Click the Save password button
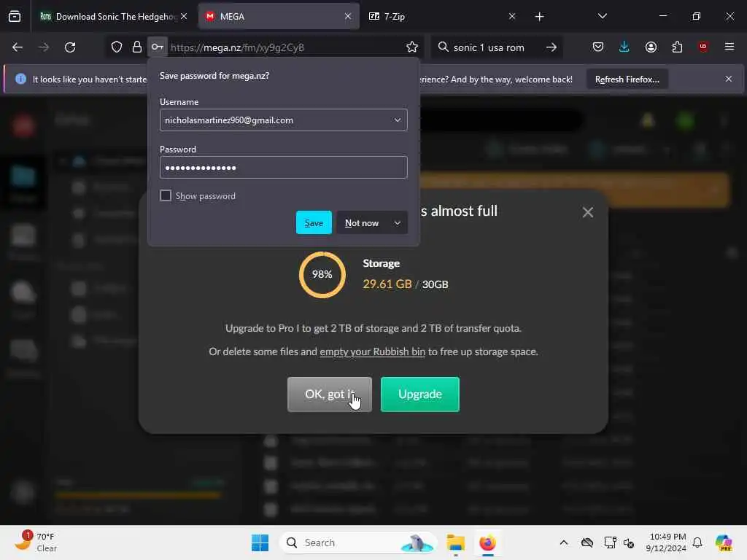The height and width of the screenshot is (560, 747). click(x=314, y=222)
